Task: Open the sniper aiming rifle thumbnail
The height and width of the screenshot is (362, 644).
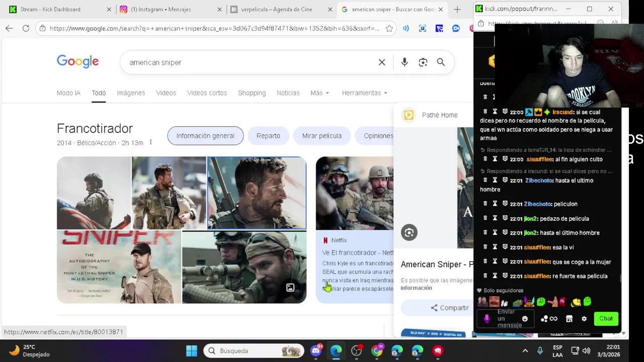Action: (x=244, y=267)
